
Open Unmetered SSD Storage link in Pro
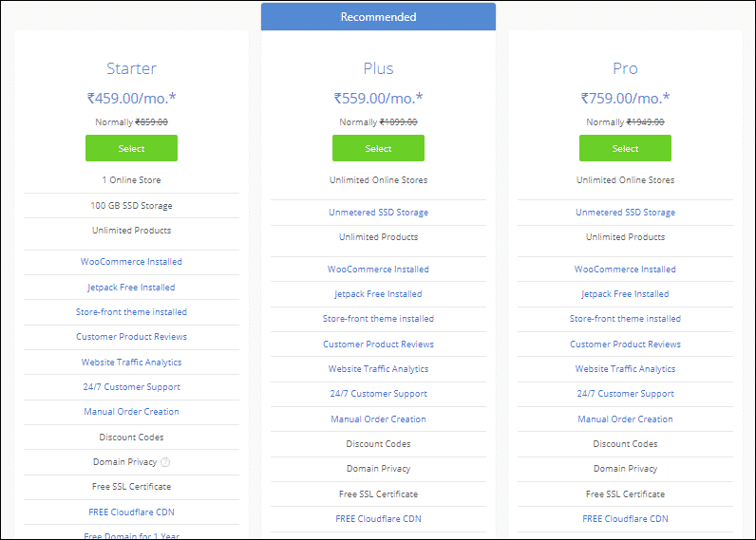click(x=625, y=213)
